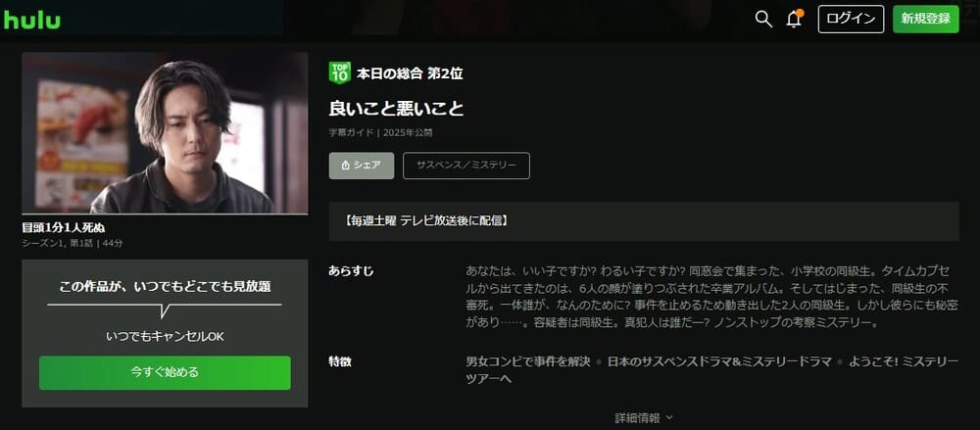Open notifications via the bell icon
This screenshot has width=980, height=430.
[x=794, y=20]
